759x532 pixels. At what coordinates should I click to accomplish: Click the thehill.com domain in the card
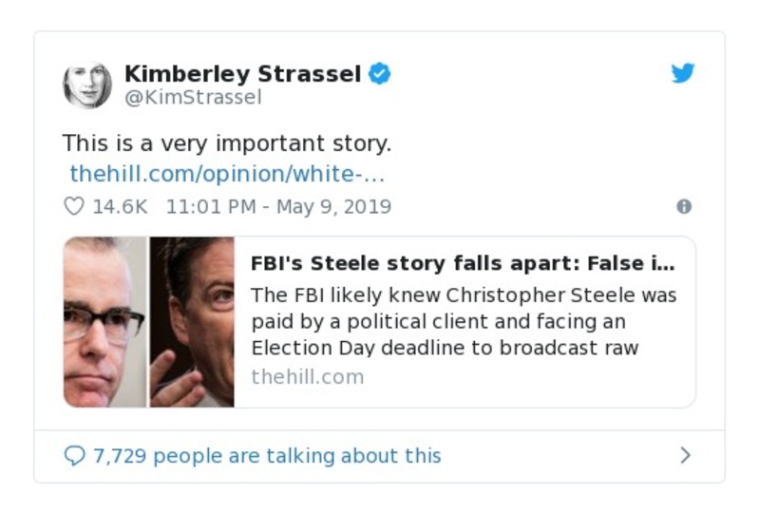pyautogui.click(x=307, y=376)
